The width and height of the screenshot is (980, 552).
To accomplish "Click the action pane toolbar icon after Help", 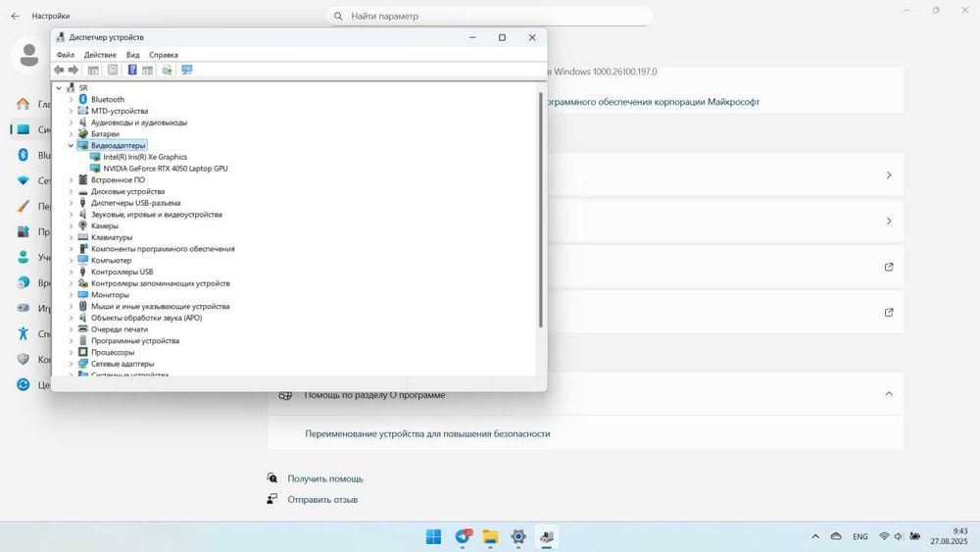I will pyautogui.click(x=148, y=70).
